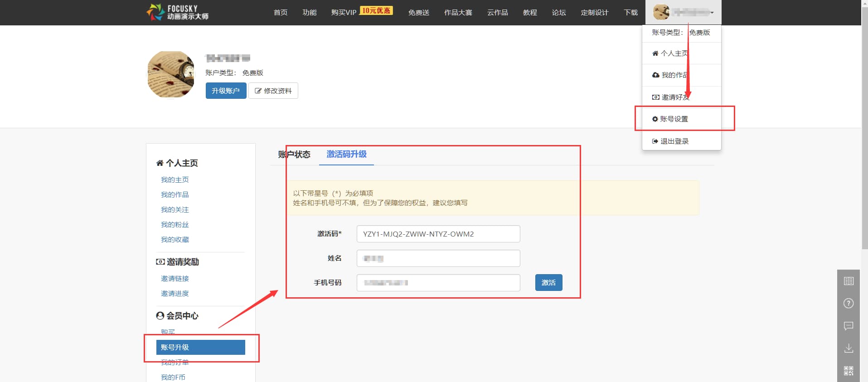Click the 修改资料 button
Image resolution: width=868 pixels, height=382 pixels.
click(273, 91)
